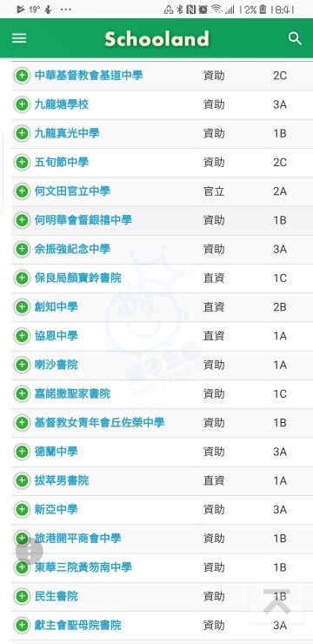313x644 pixels.
Task: Tap the floating three-dot options bubble
Action: click(29, 551)
